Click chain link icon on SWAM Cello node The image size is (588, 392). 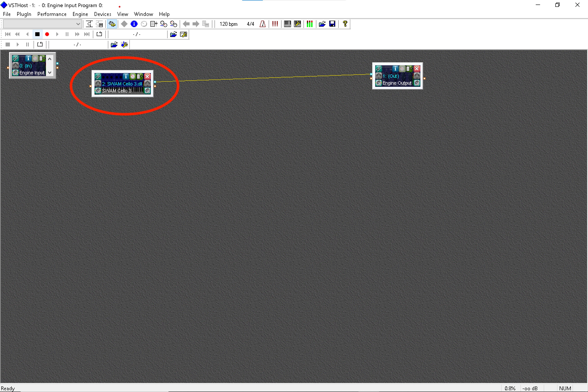click(x=98, y=77)
